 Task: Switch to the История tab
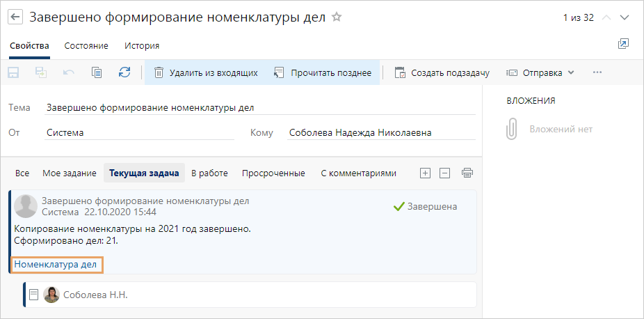coord(142,46)
